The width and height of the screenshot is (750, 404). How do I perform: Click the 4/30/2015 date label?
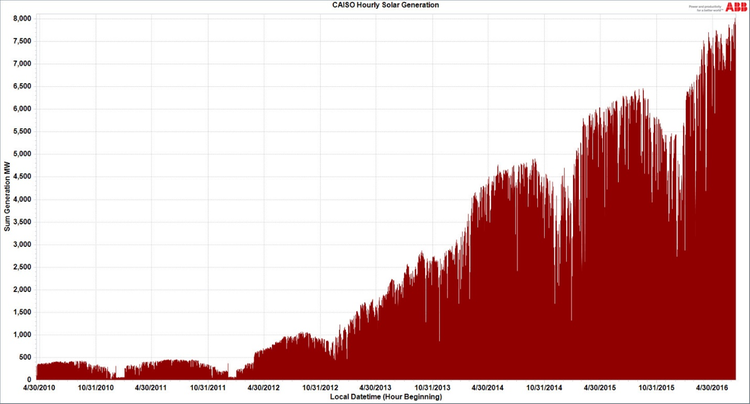pyautogui.click(x=600, y=388)
